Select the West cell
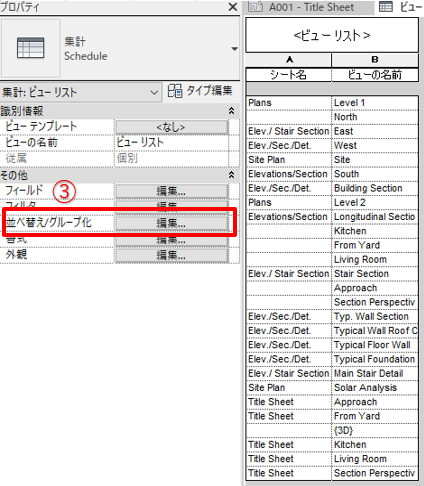The image size is (424, 486). [x=375, y=146]
